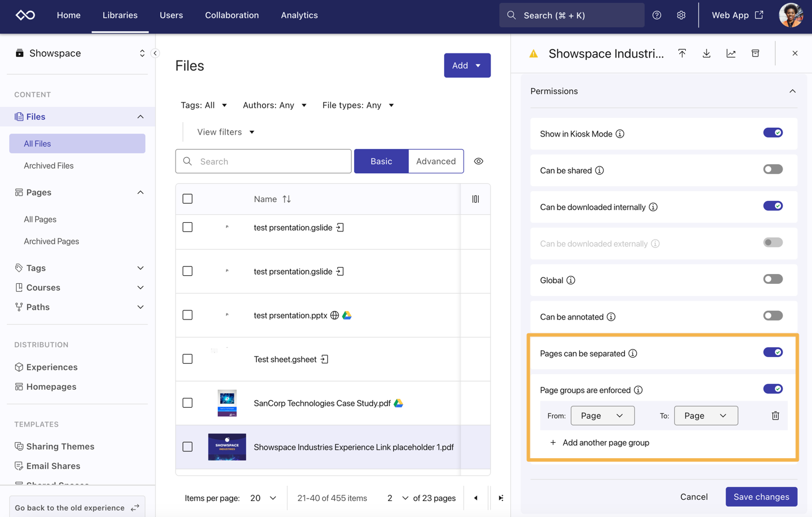
Task: Click the Google Drive icon beside SanCorp file
Action: click(x=399, y=403)
